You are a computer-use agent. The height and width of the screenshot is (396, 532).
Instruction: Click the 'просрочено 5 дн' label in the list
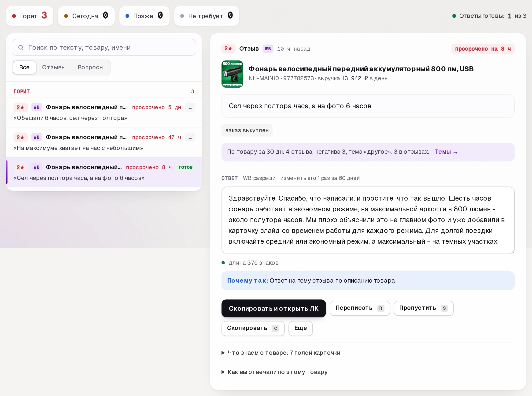click(x=156, y=107)
